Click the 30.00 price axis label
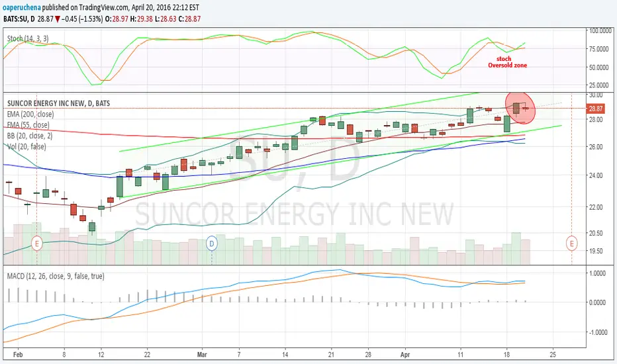 tap(595, 95)
